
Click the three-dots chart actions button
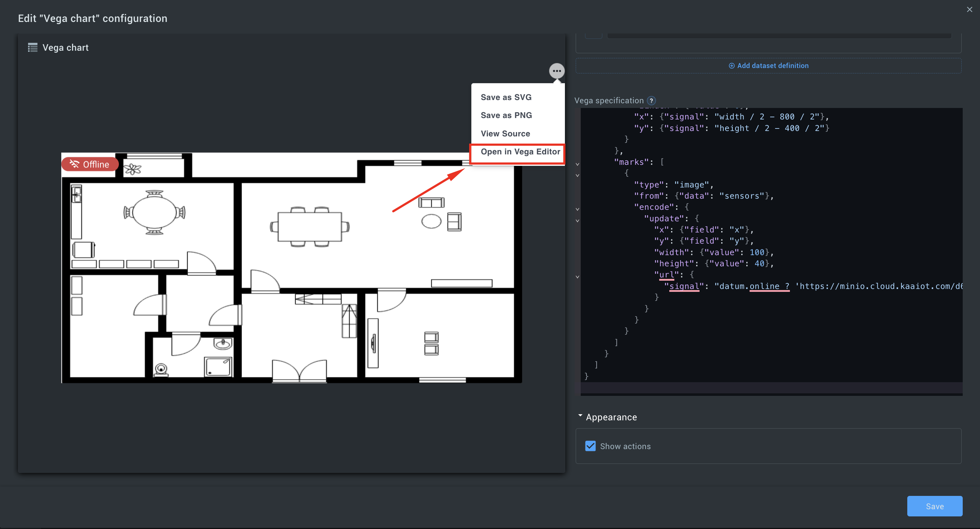coord(557,71)
